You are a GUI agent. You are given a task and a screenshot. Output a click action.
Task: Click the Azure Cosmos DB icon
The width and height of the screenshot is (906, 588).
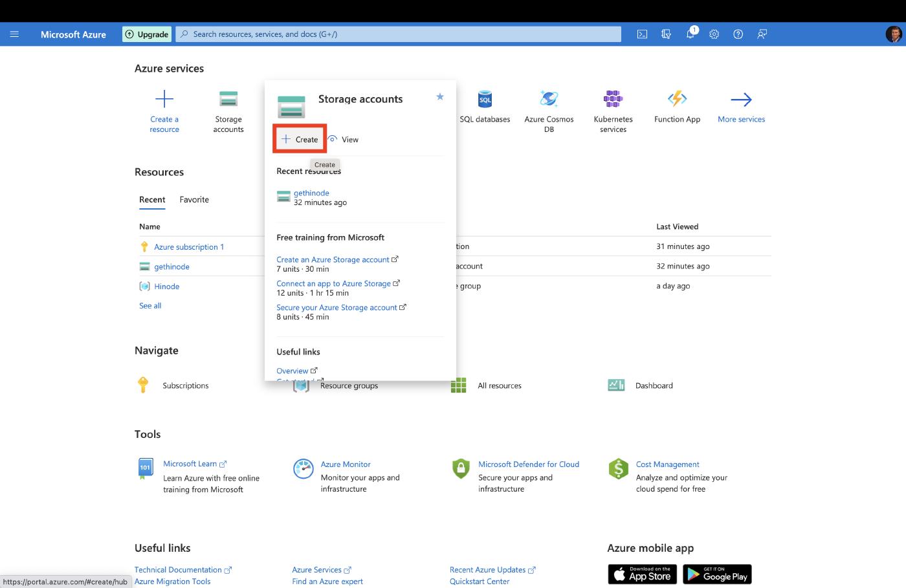coord(549,99)
